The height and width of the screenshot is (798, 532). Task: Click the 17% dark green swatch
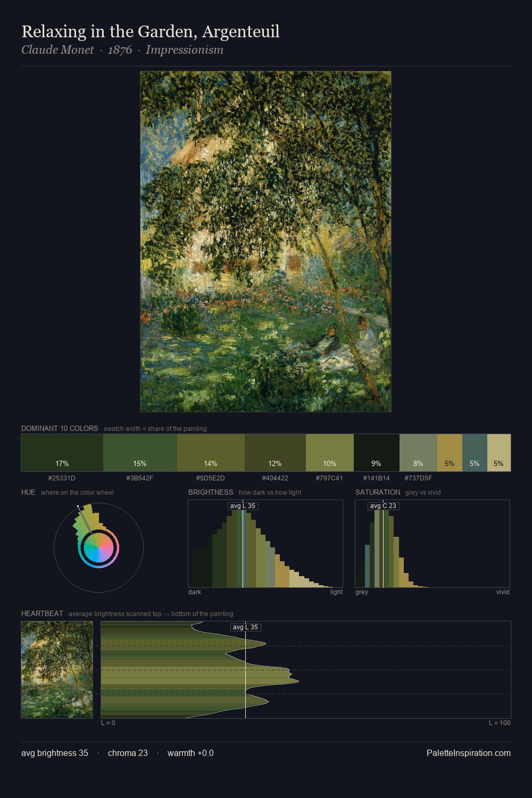pos(62,453)
